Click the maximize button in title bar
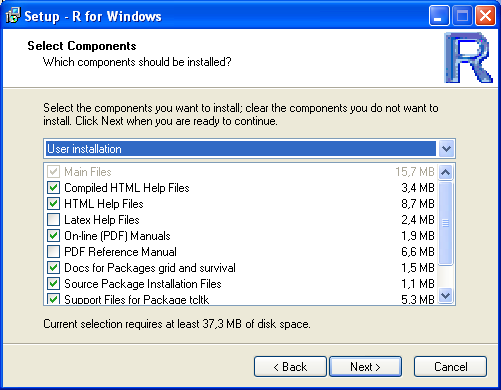 (462, 15)
